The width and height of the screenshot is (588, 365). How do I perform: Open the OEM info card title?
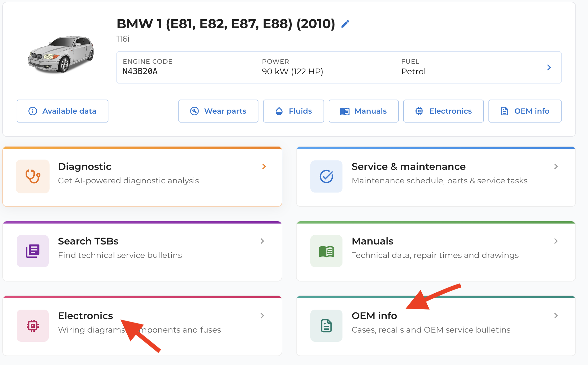[374, 316]
